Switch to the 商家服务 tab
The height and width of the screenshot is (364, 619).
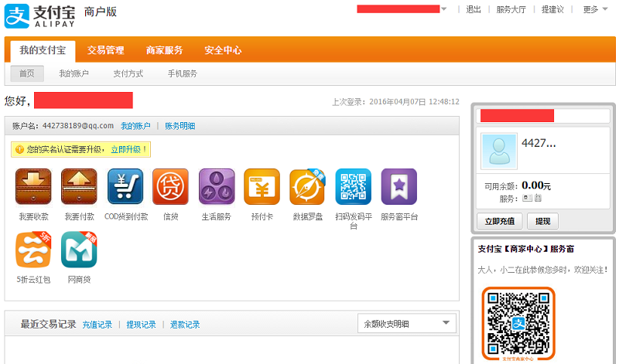[x=165, y=50]
